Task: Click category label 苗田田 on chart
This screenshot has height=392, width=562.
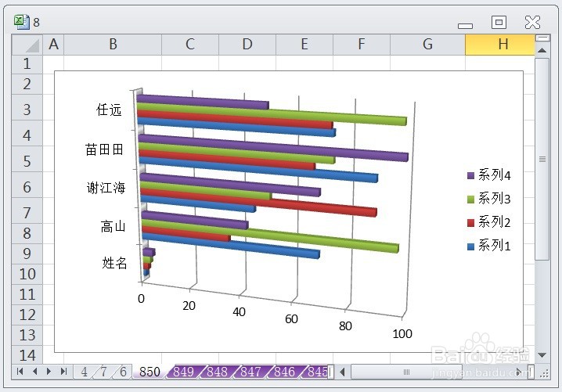Action: [x=104, y=149]
